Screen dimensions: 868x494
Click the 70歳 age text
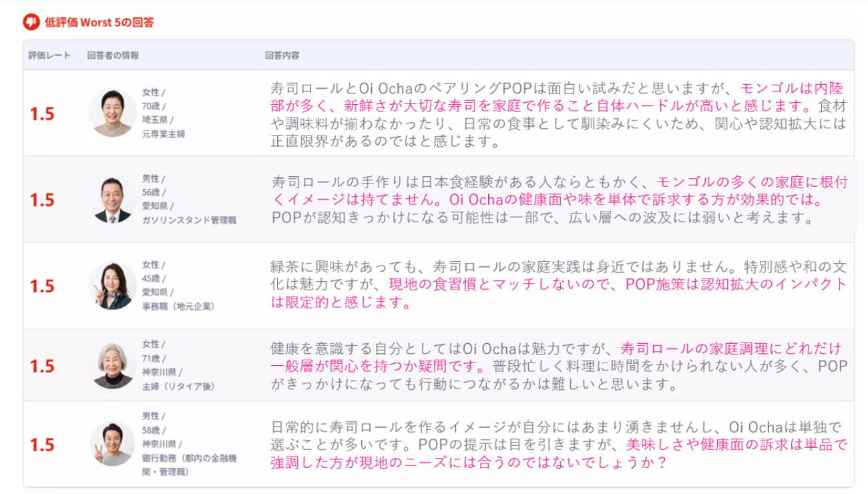(154, 106)
